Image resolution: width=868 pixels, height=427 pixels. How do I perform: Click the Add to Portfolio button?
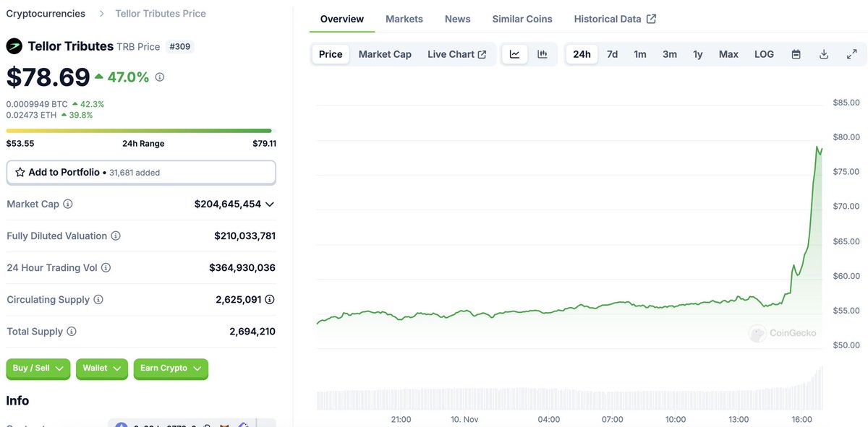pyautogui.click(x=141, y=173)
